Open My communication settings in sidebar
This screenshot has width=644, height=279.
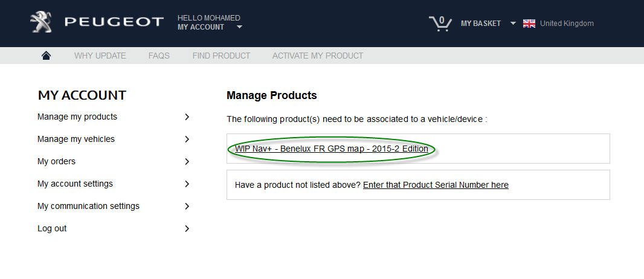88,206
